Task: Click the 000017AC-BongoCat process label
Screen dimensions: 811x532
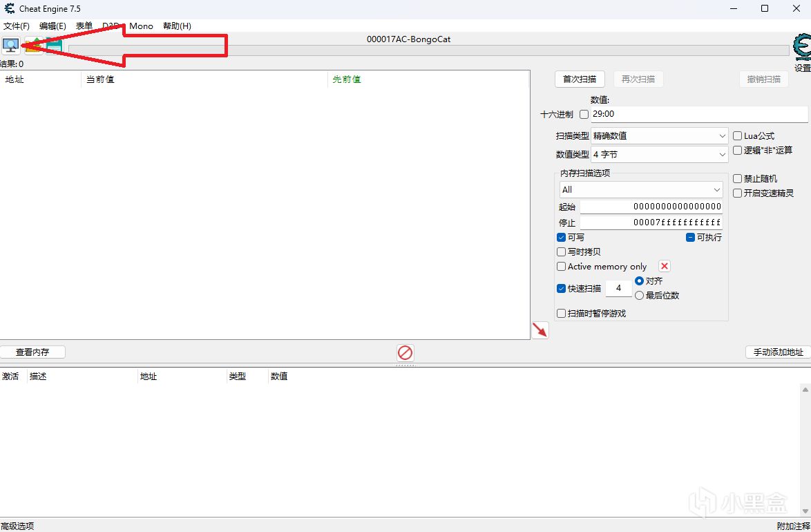Action: tap(408, 39)
